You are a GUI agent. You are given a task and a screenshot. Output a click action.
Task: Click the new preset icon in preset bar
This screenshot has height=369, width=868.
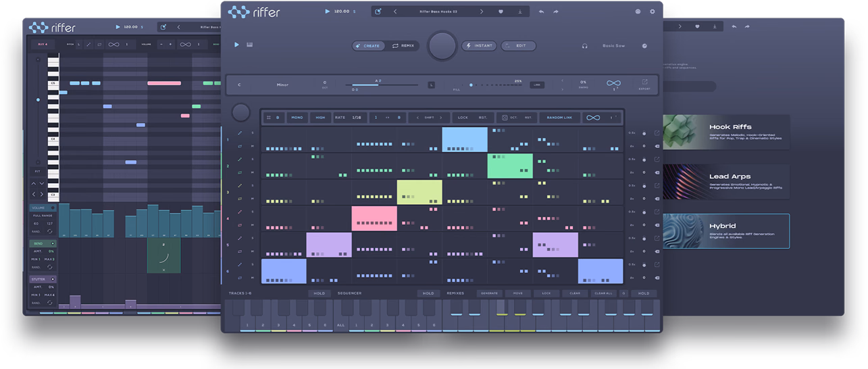[x=378, y=11]
